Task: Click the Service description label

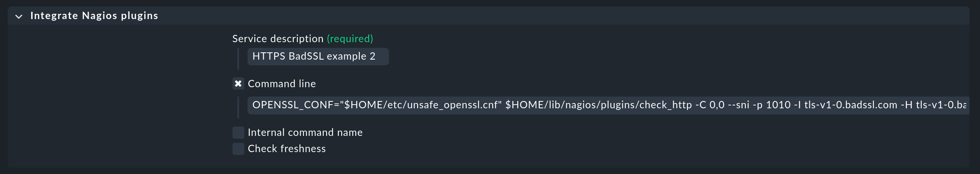Action: 278,39
